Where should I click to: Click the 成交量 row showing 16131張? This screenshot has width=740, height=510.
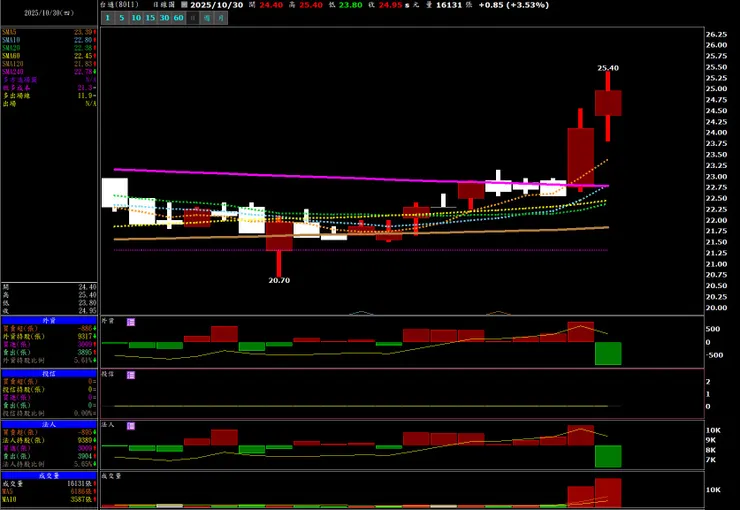coord(49,484)
